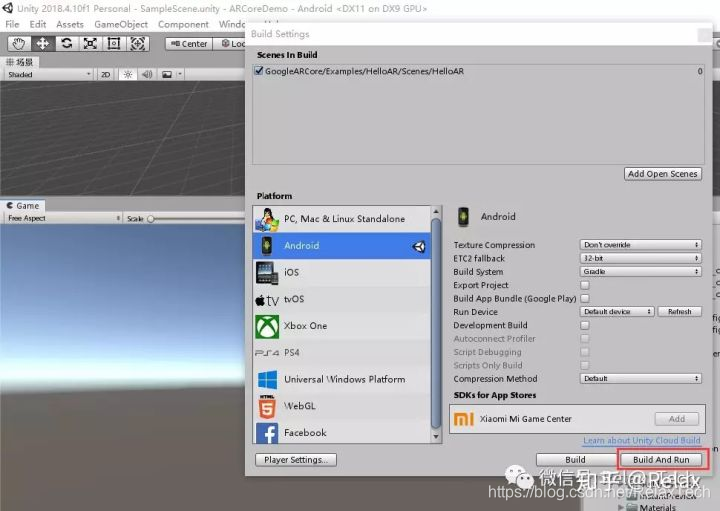
Task: Open Learn about Unity Cloud Build link
Action: point(641,440)
